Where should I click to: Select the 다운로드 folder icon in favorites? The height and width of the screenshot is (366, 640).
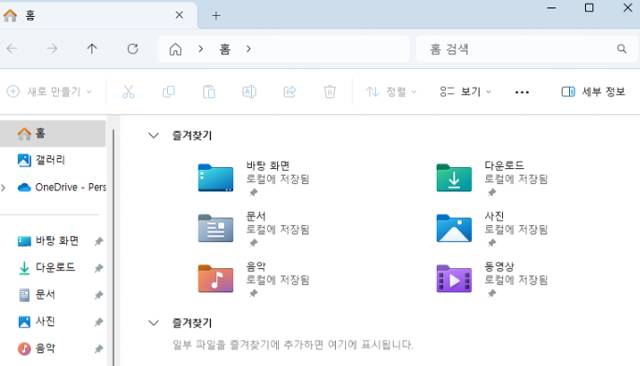[x=454, y=178]
